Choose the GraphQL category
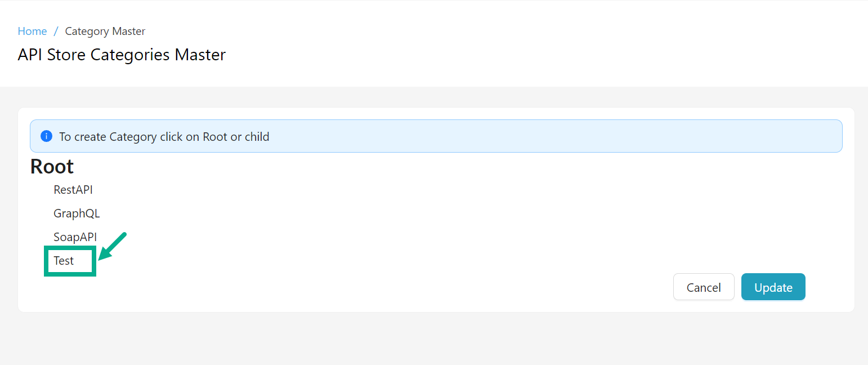 77,213
